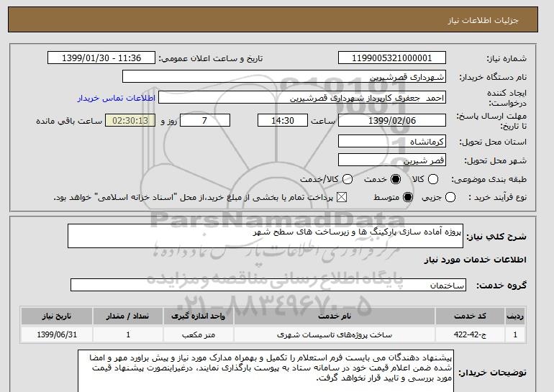
Task: Click the جزئیات اطلاعات نیاز page title
Action: click(x=483, y=20)
